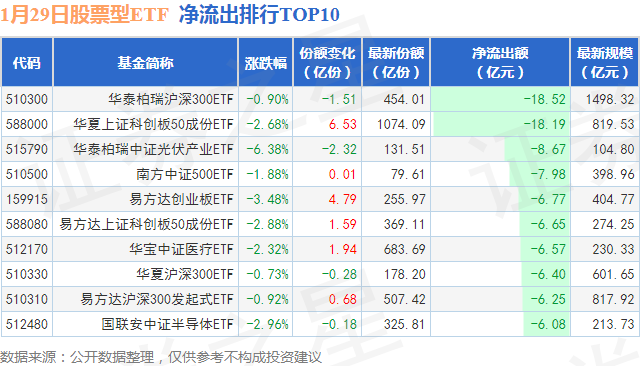
Task: Select fund code 510300 cell
Action: (x=27, y=99)
